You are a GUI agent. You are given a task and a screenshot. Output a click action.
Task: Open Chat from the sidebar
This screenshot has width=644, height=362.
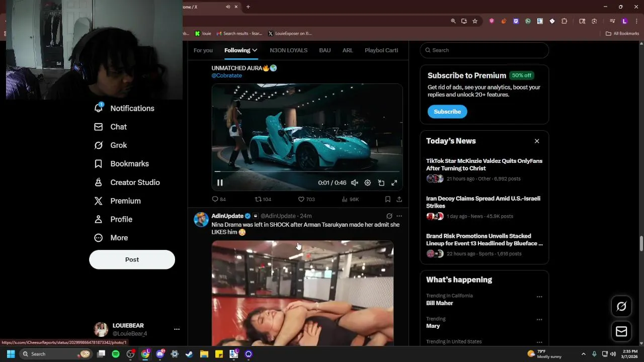pyautogui.click(x=111, y=127)
